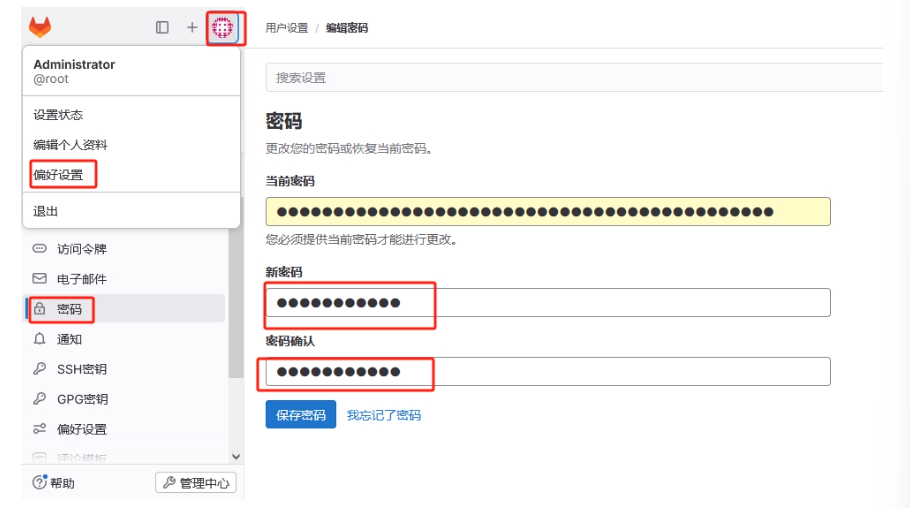Open the 管理中心 admin button
Screen dimensions: 910x508
pos(196,482)
